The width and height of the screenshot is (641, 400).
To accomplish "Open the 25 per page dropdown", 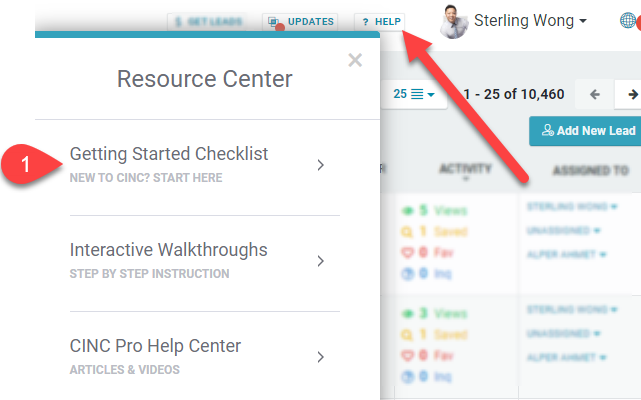I will 413,95.
